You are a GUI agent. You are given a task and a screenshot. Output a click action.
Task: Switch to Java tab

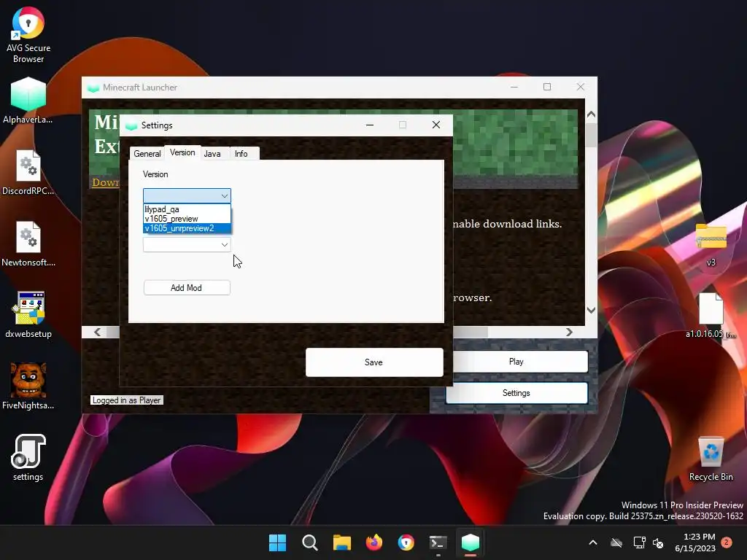pyautogui.click(x=212, y=154)
